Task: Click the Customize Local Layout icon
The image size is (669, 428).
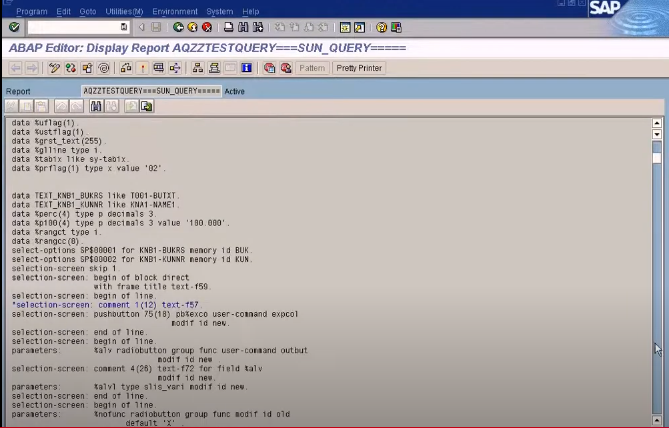Action: point(396,27)
